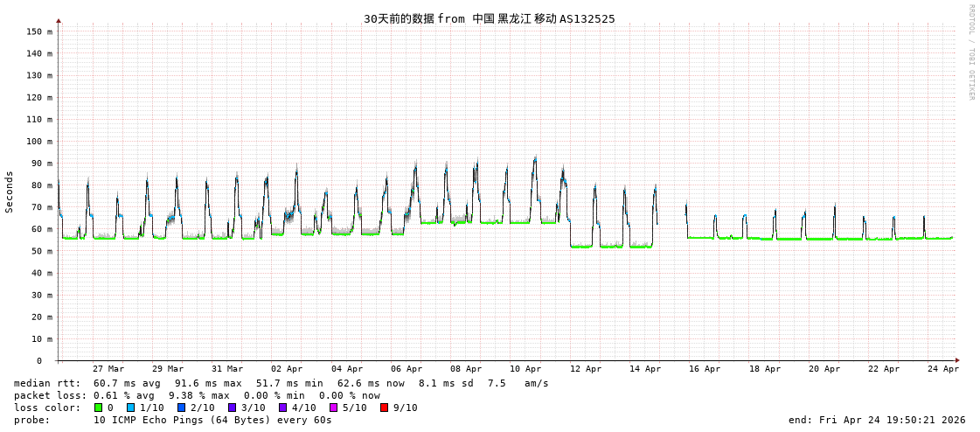Click the magenta 5/10 loss color swatch
Viewport: 980px width, 432px height.
click(334, 408)
